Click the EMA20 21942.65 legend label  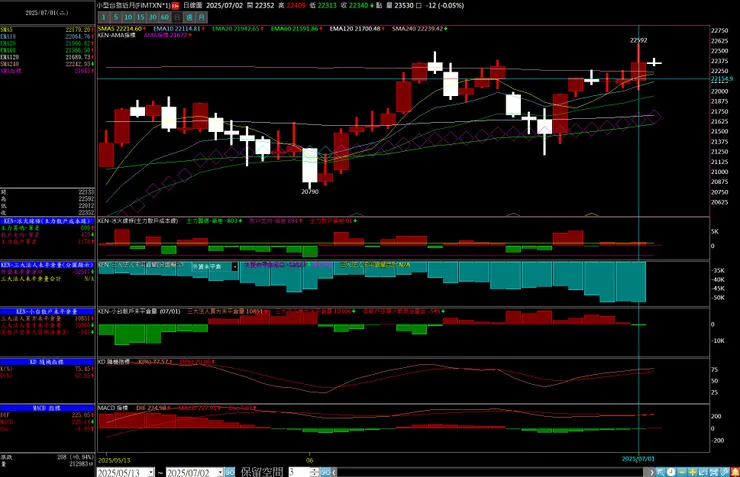[x=235, y=29]
